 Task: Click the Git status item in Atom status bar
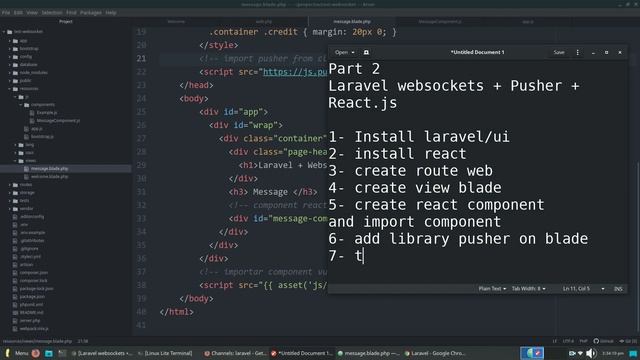tap(628, 341)
